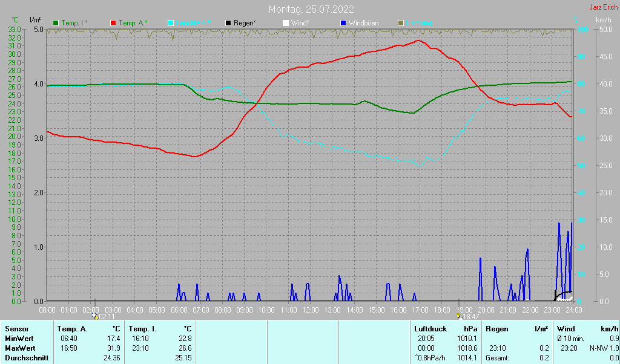
Task: Select the blue Windböen legend swatch
Action: pos(343,24)
